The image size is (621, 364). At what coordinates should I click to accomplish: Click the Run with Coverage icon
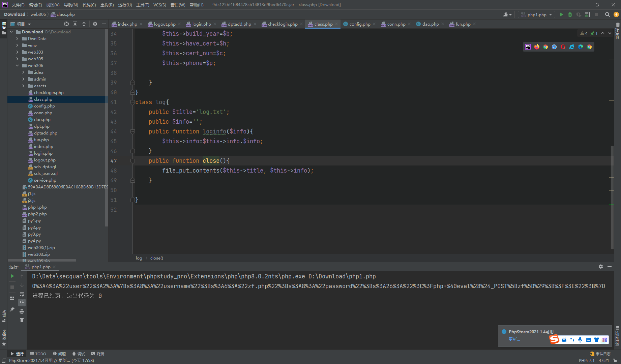(x=579, y=14)
